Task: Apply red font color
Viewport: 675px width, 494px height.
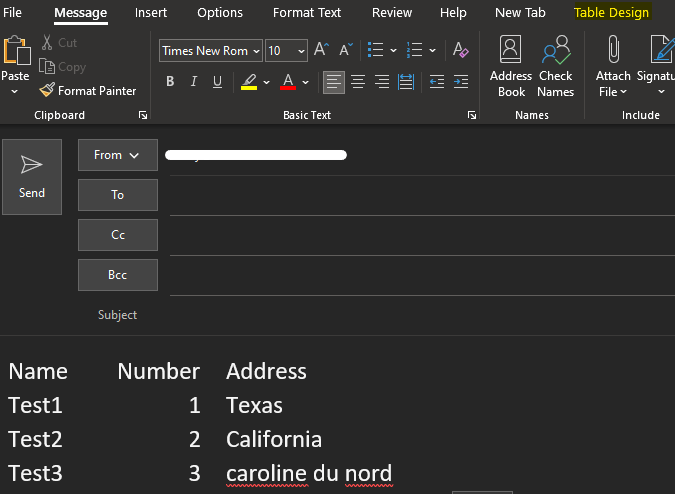Action: [x=288, y=81]
